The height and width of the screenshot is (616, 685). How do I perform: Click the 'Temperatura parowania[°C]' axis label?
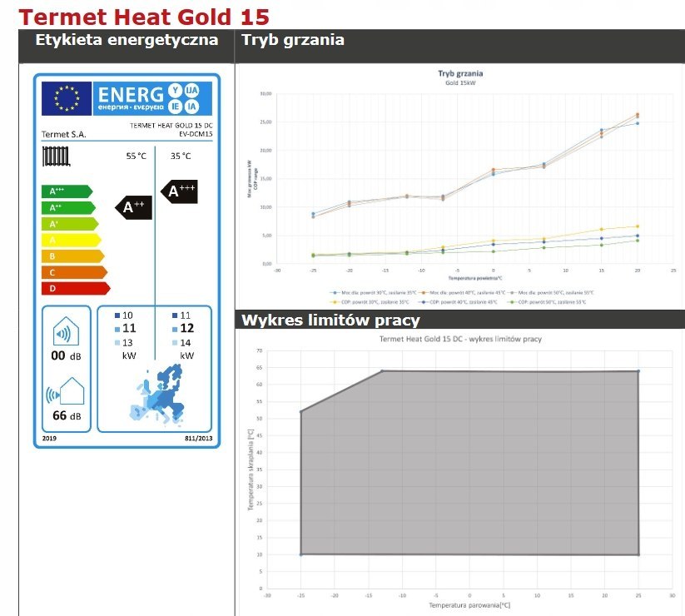[x=469, y=605]
